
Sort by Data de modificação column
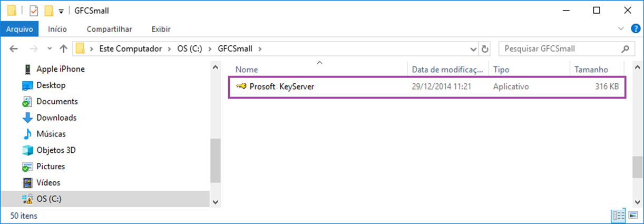click(447, 70)
